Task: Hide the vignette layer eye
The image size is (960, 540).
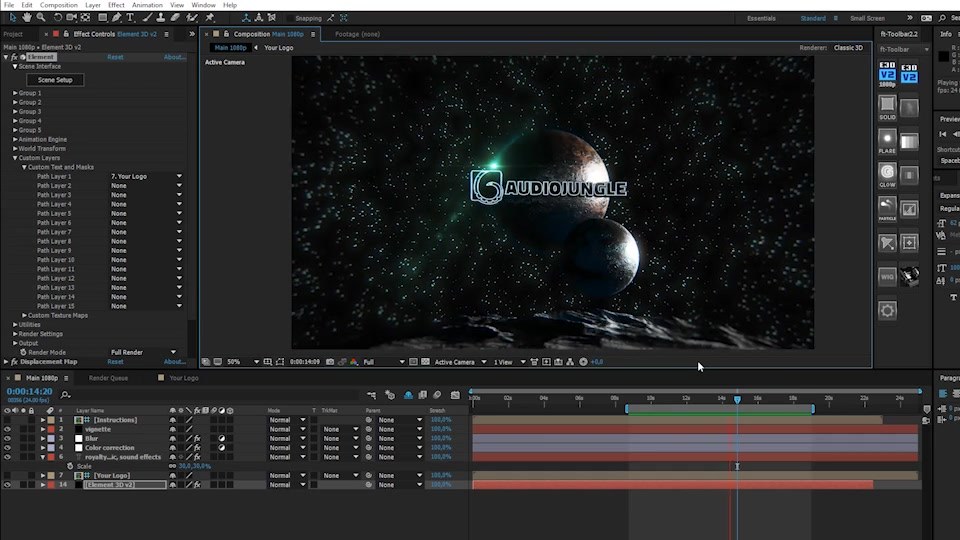Action: 7,429
